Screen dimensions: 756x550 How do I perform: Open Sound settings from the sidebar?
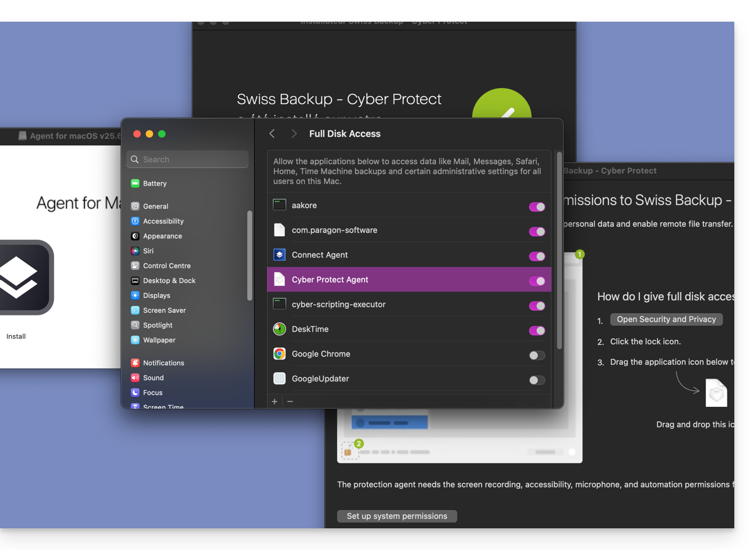coord(147,378)
